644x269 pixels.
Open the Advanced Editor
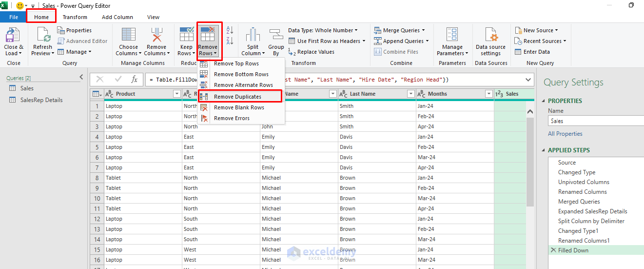click(82, 41)
